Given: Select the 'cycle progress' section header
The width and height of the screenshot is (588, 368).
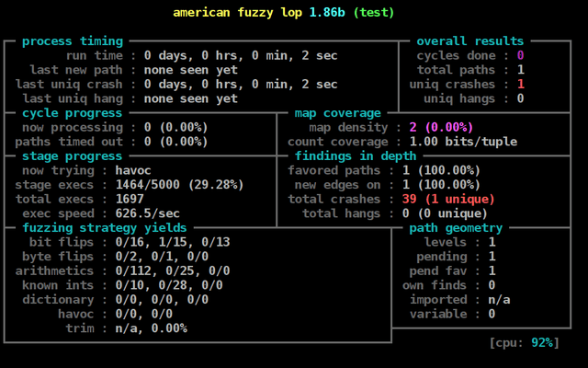Looking at the screenshot, I should click(x=73, y=113).
